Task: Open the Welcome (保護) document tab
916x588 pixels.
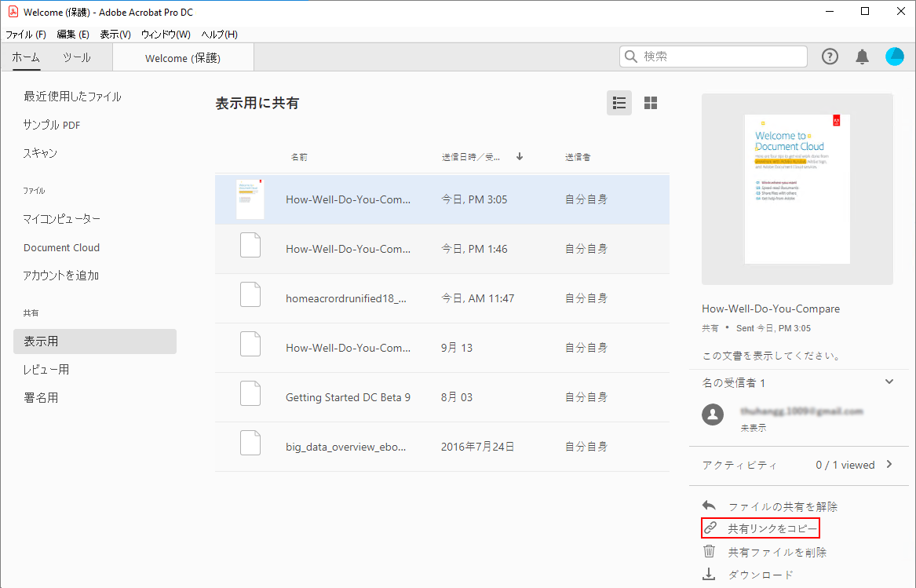Action: pyautogui.click(x=183, y=58)
